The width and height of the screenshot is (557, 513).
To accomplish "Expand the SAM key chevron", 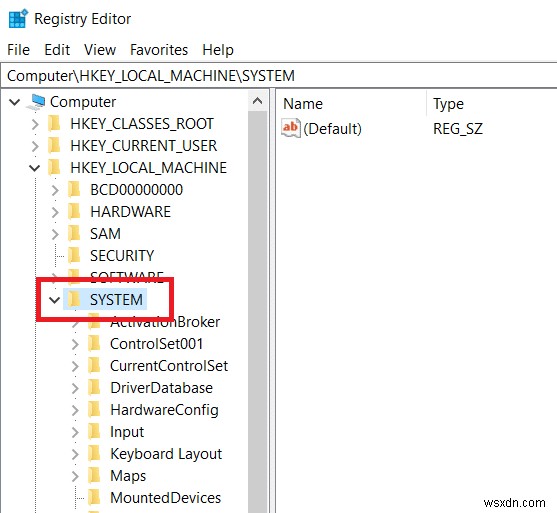I will (x=55, y=234).
